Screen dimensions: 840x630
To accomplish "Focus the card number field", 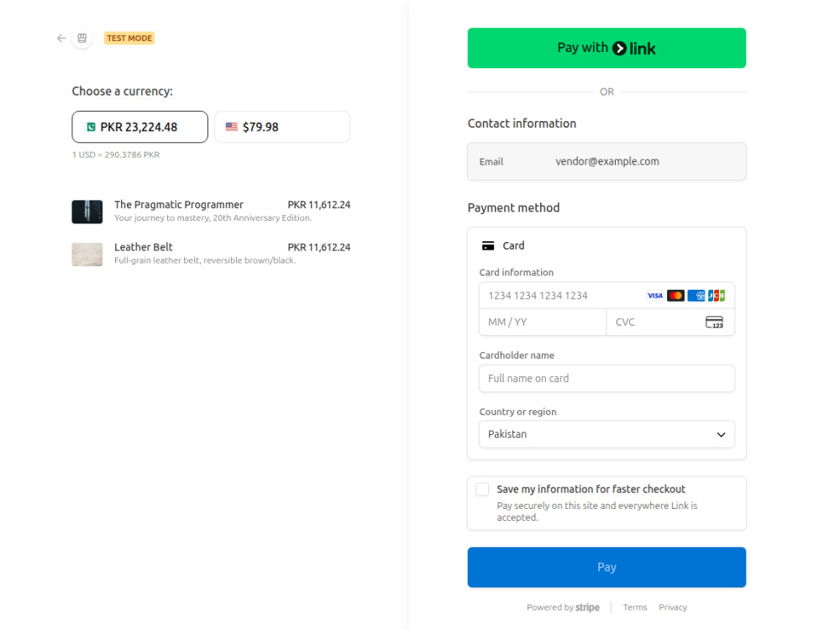I will coord(563,296).
